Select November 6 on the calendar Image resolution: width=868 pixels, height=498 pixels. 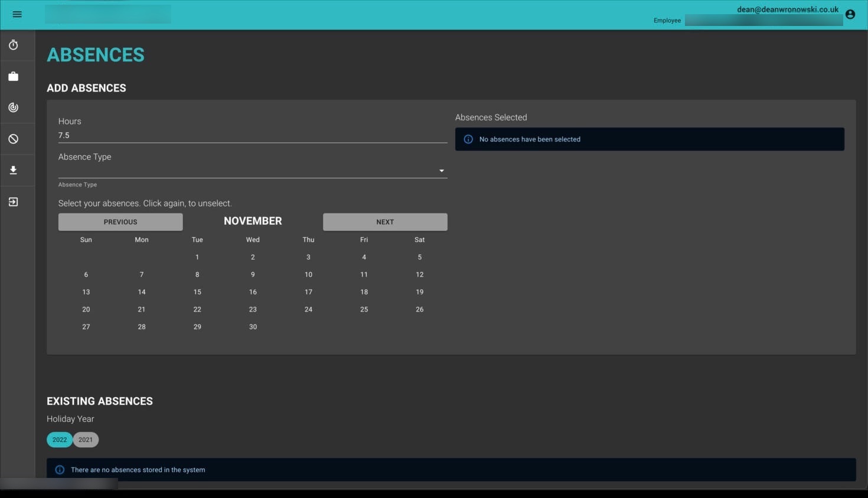point(86,274)
